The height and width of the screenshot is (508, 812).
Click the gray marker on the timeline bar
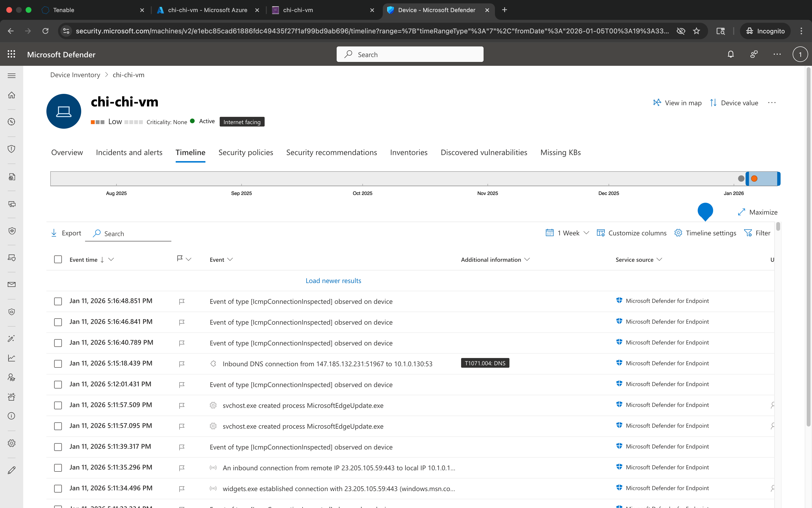741,179
